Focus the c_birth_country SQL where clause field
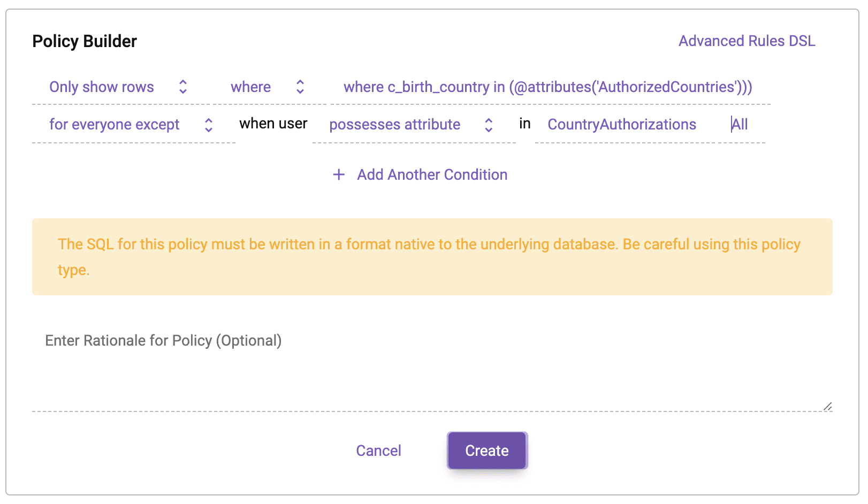868x504 pixels. (549, 87)
